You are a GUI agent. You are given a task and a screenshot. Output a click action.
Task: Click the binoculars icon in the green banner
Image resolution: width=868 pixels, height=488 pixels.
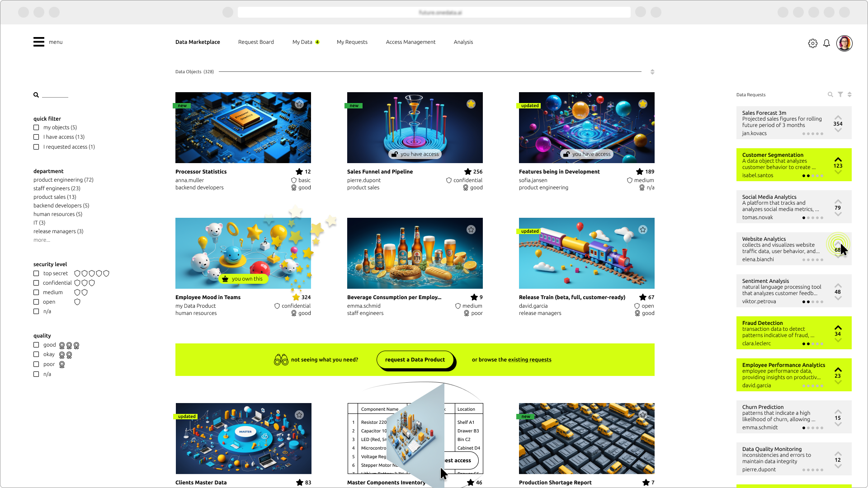tap(281, 359)
